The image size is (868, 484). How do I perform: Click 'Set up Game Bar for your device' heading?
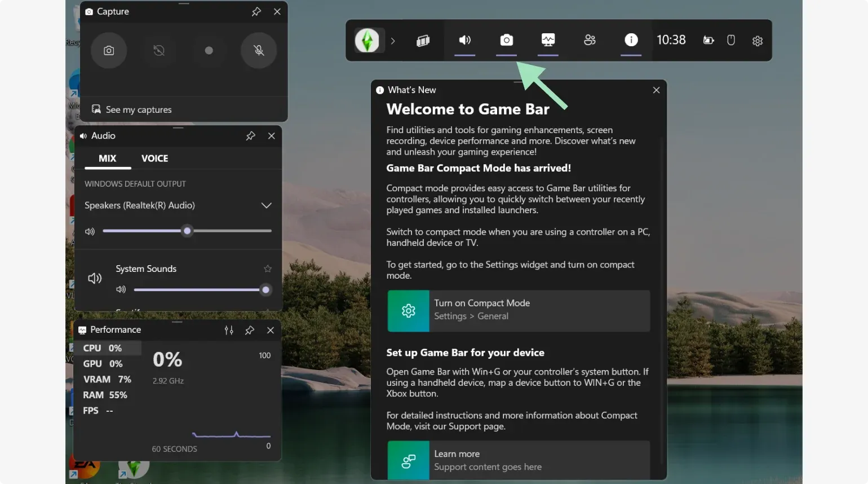tap(465, 353)
